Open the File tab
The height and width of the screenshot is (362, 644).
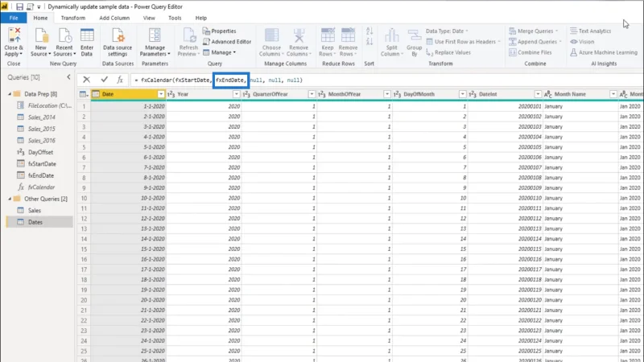point(14,18)
